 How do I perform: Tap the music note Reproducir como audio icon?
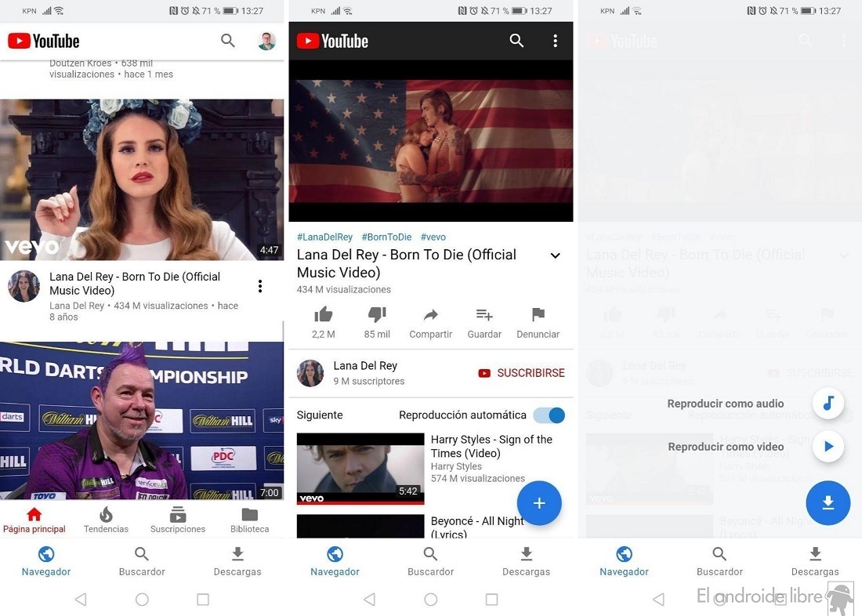pyautogui.click(x=828, y=403)
